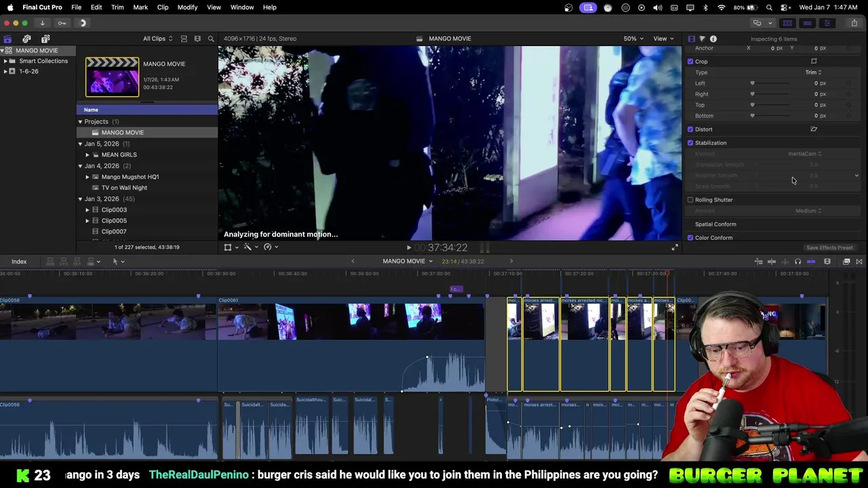Open the Mark menu
The height and width of the screenshot is (488, 868).
tap(140, 7)
